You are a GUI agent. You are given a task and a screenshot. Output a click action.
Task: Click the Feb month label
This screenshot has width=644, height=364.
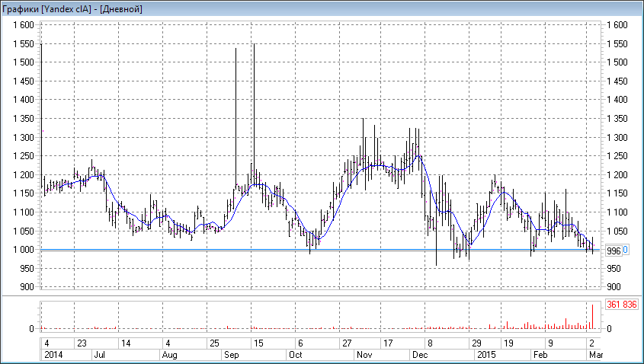tap(540, 355)
